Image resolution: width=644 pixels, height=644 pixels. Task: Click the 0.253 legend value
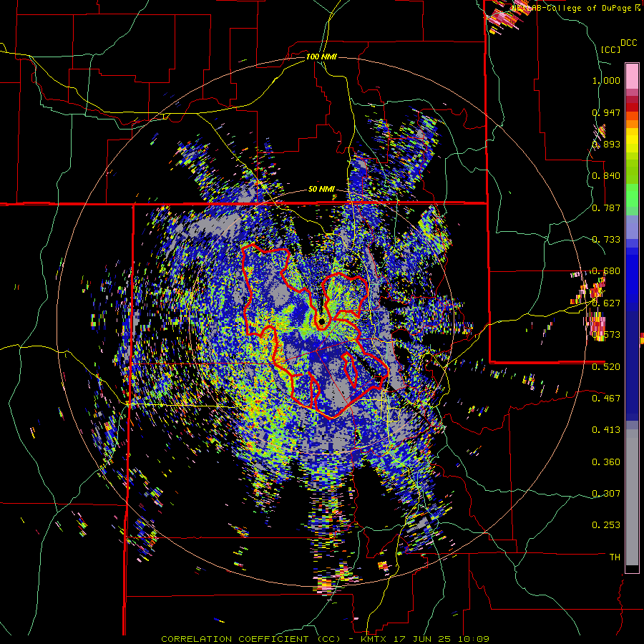pyautogui.click(x=606, y=525)
